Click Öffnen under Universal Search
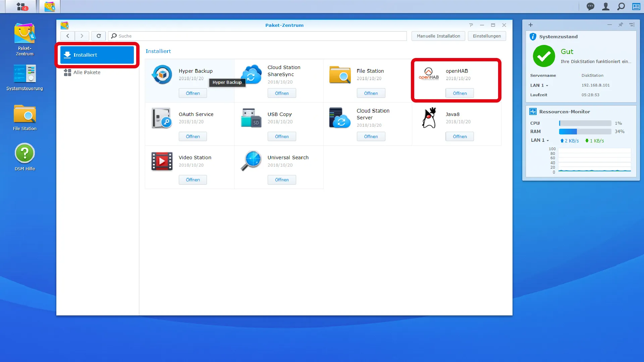The image size is (644, 362). tap(282, 180)
